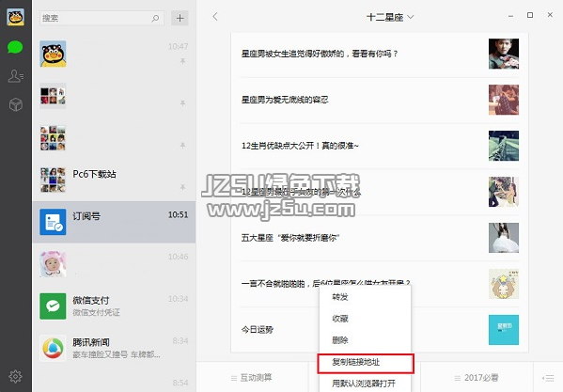Viewport: 563px width, 392px height.
Task: Open the 订阅号 conversation
Action: [x=114, y=222]
